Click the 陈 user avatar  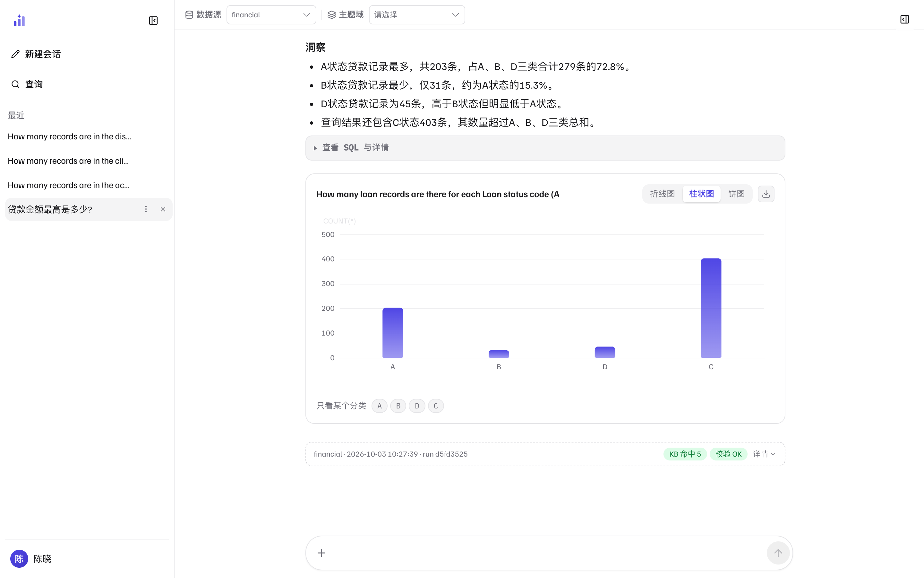[x=19, y=558]
